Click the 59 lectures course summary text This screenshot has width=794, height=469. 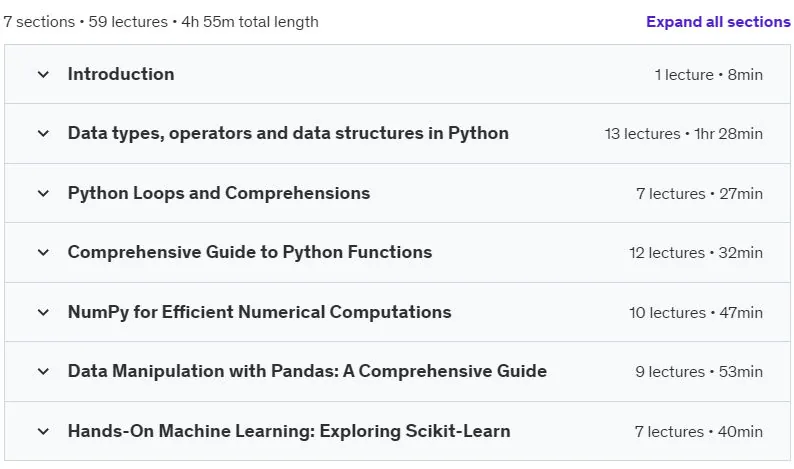coord(128,22)
